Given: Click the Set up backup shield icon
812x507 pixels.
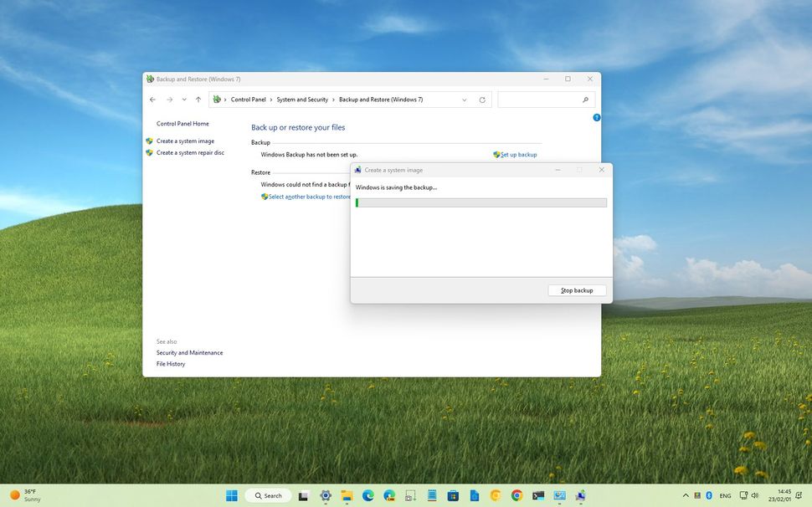Looking at the screenshot, I should [x=496, y=154].
